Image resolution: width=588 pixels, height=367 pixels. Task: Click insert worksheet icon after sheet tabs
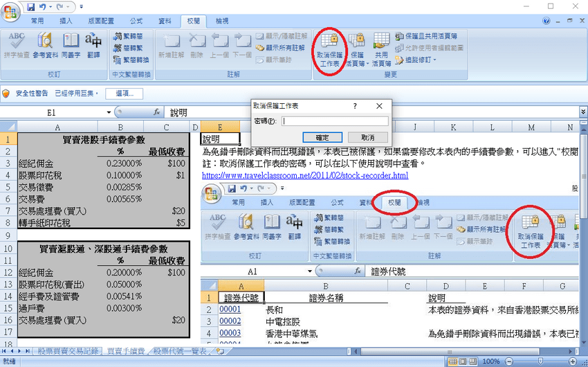(220, 351)
